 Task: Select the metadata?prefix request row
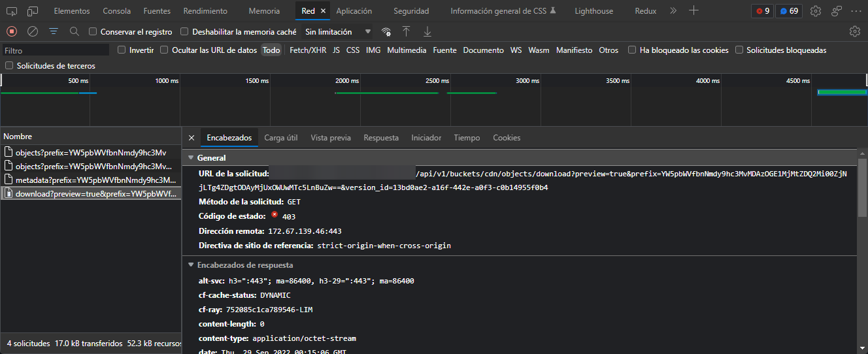click(91, 180)
